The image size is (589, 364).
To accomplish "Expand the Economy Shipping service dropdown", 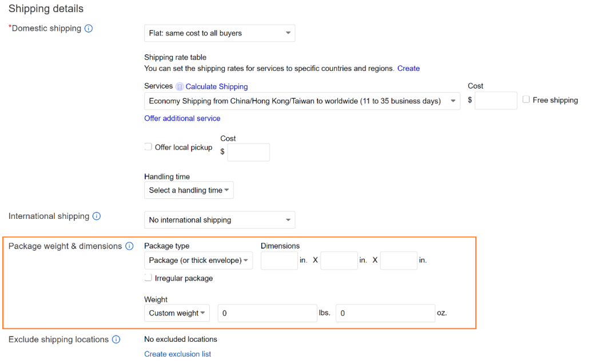I will pos(301,101).
